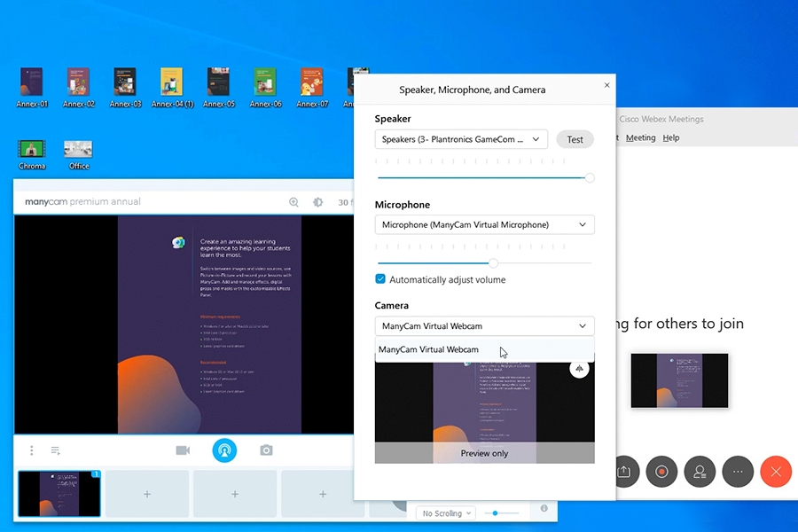Expand the Speaker device dropdown
This screenshot has height=532, width=798.
(461, 139)
